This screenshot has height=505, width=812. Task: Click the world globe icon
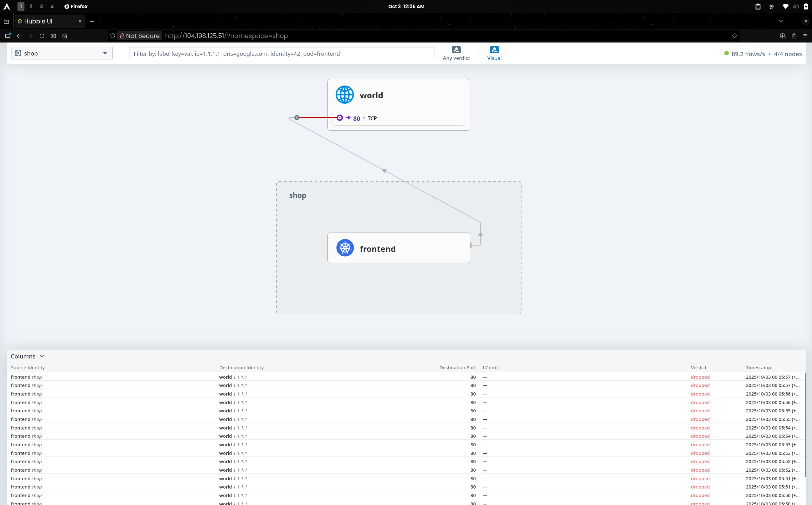tap(345, 95)
